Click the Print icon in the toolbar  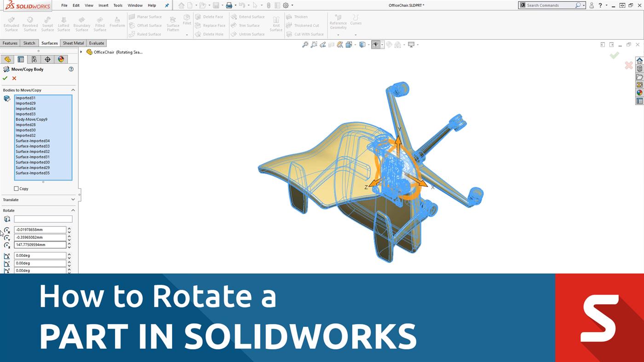point(229,6)
